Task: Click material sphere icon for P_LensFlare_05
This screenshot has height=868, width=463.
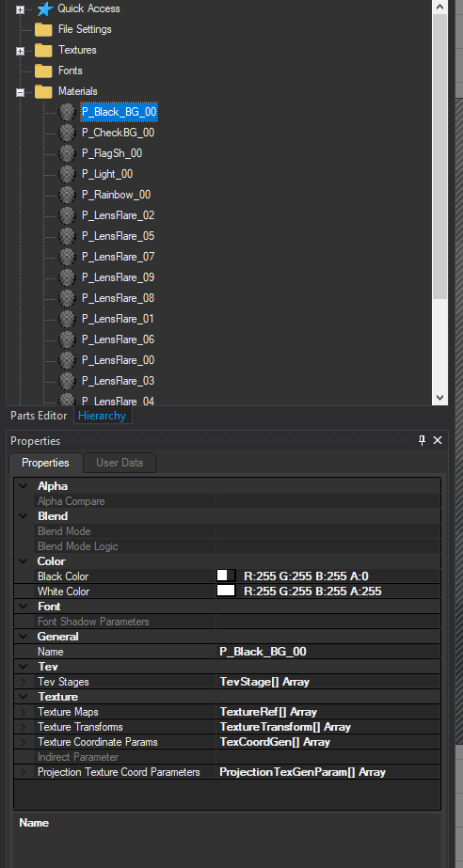Action: [67, 236]
